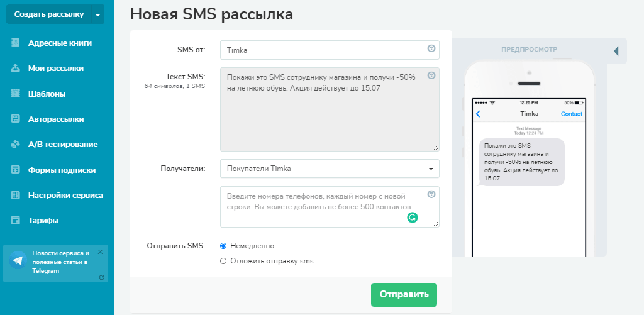Click the A/B testing sidebar icon
Image resolution: width=644 pixels, height=315 pixels.
tap(16, 145)
